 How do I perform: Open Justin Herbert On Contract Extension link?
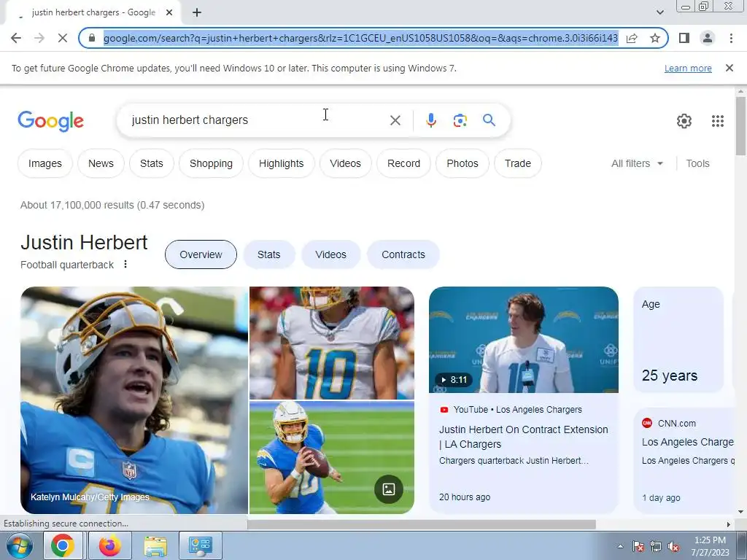(x=523, y=437)
